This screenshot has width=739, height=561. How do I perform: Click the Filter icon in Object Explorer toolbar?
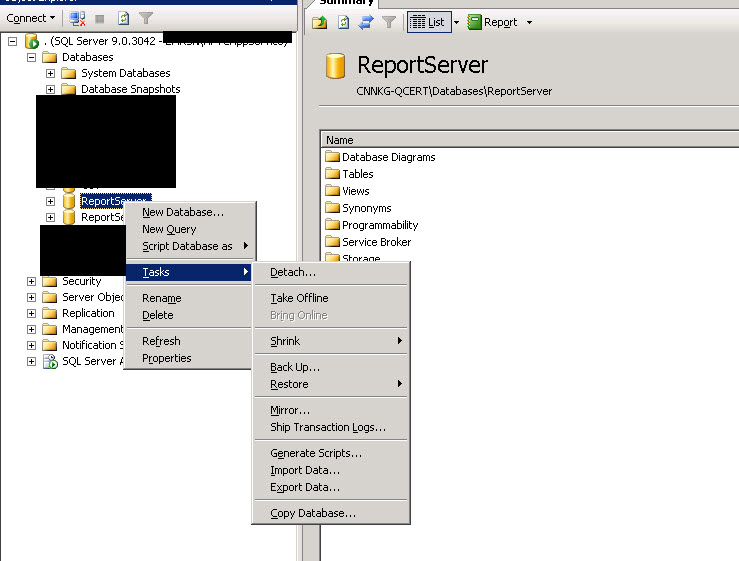146,18
